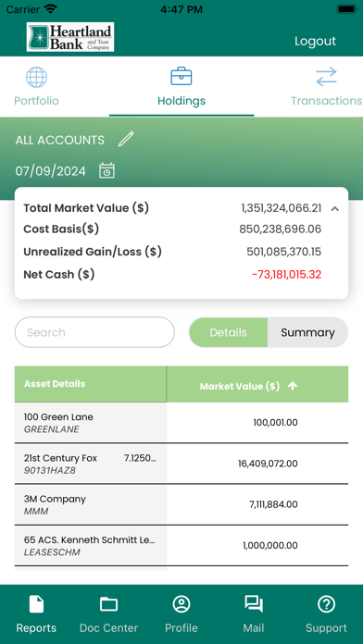Select the Summary view toggle
Viewport: 363px width, 644px height.
click(x=308, y=332)
